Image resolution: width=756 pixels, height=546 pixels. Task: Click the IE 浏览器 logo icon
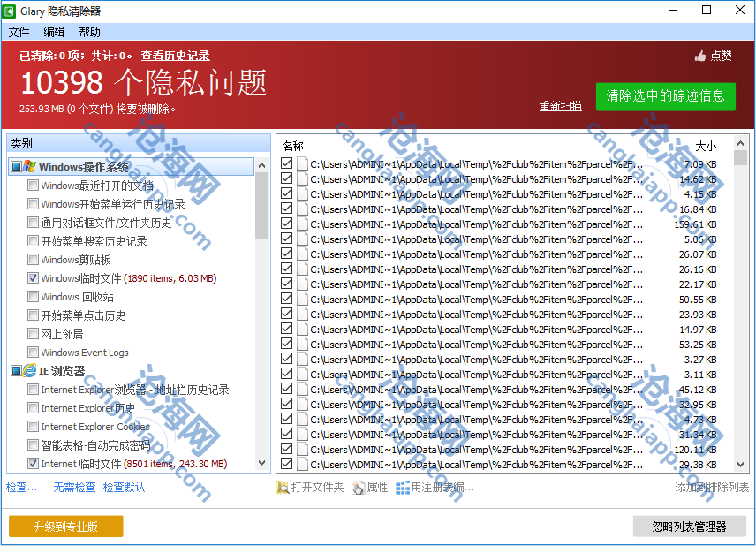pyautogui.click(x=29, y=370)
